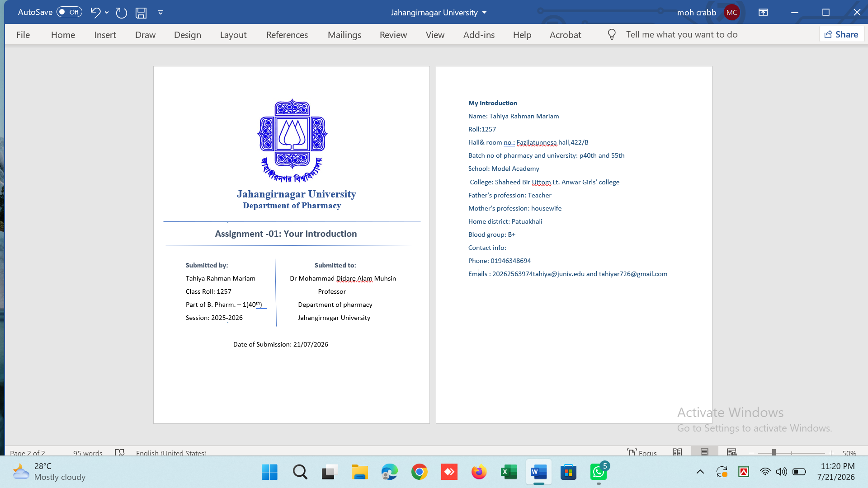
Task: Open the Help tab
Action: [x=522, y=35]
